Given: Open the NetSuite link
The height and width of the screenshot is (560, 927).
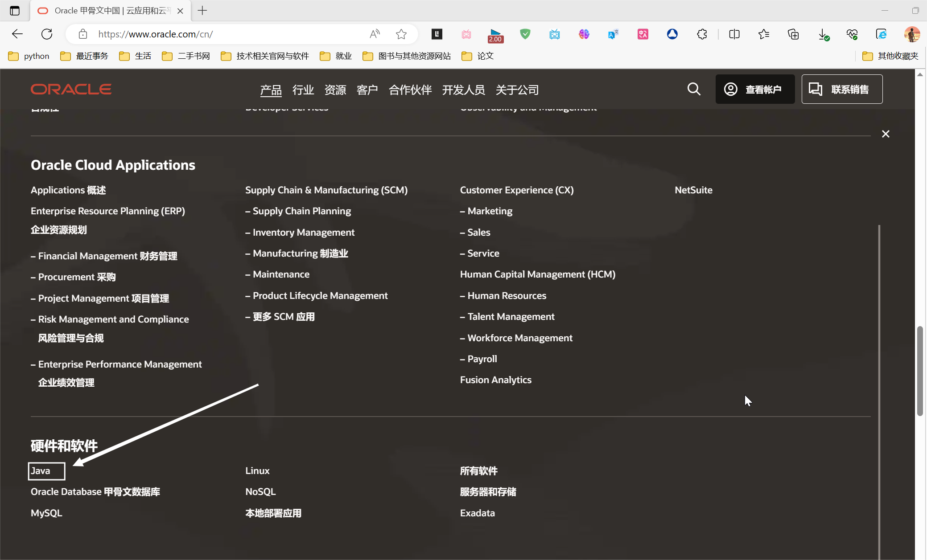Looking at the screenshot, I should (693, 190).
